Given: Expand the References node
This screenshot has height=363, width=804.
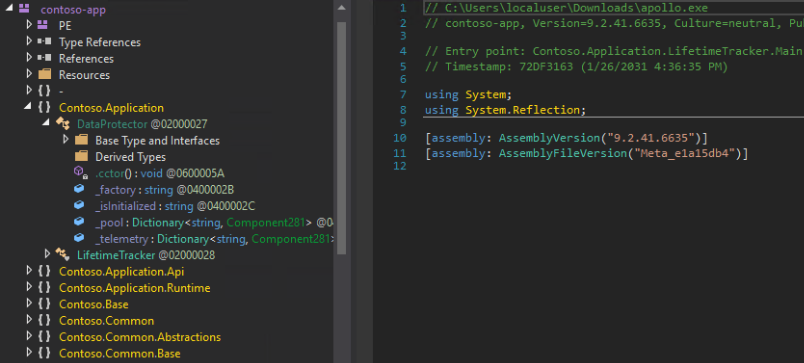Looking at the screenshot, I should [29, 57].
